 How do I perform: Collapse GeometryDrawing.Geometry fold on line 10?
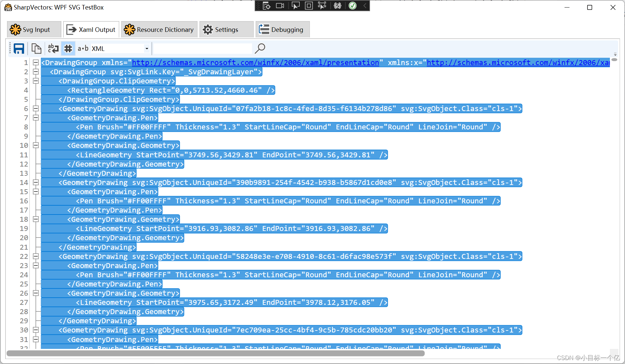[36, 145]
